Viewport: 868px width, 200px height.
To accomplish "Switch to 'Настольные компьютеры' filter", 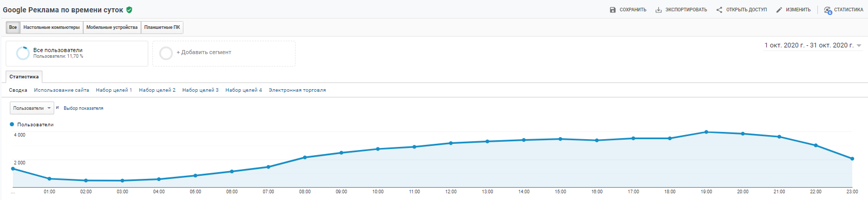I will tap(52, 27).
